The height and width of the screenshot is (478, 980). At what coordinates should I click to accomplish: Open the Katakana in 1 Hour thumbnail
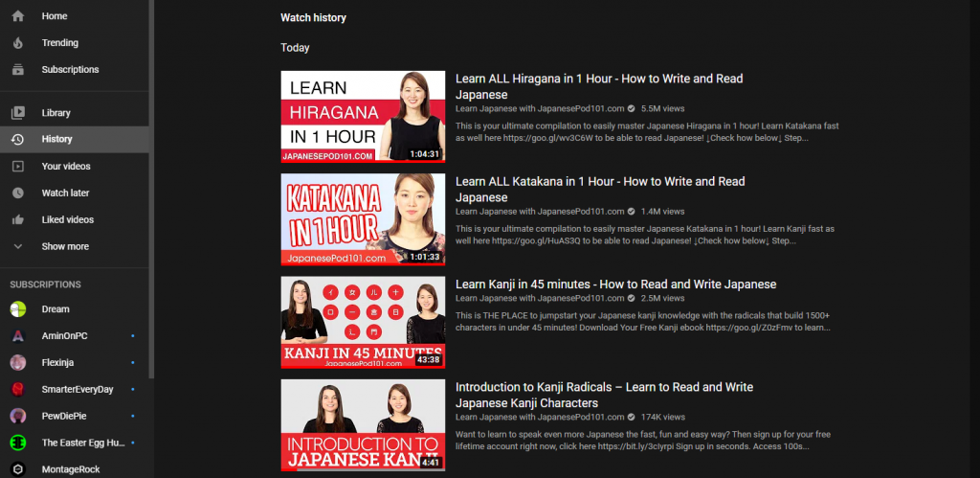coord(363,219)
